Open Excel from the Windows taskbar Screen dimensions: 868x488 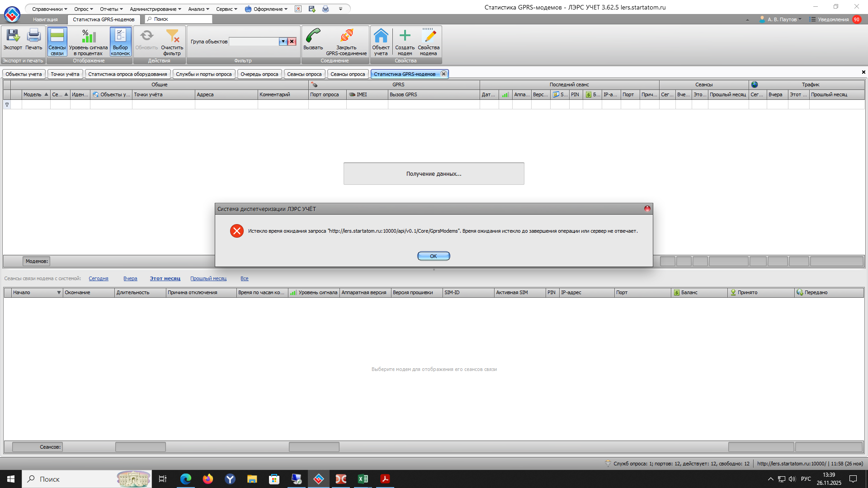(363, 479)
